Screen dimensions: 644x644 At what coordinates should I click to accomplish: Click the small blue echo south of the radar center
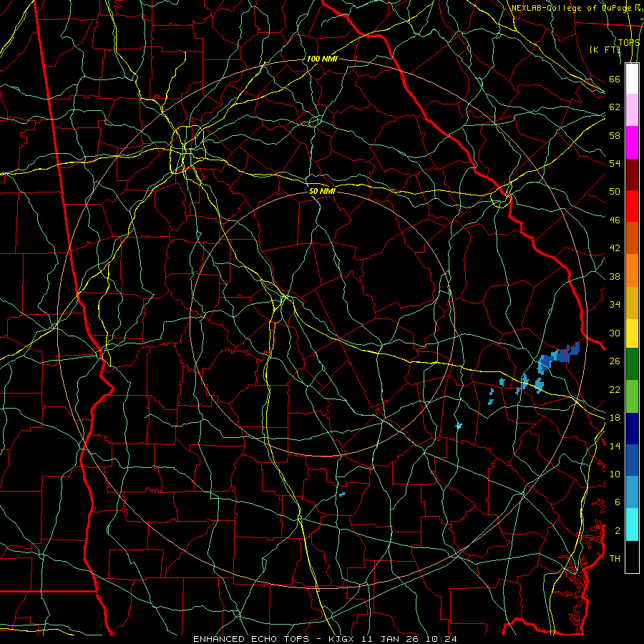[342, 494]
